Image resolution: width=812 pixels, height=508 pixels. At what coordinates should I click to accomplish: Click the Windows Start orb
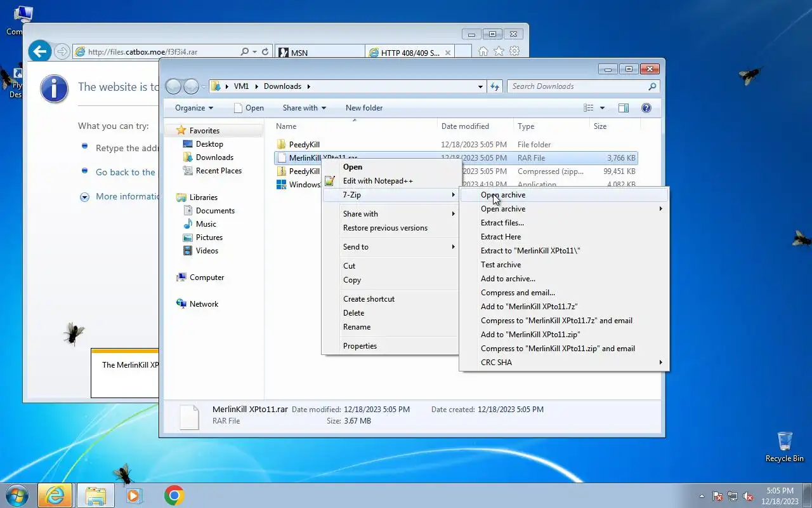(17, 495)
